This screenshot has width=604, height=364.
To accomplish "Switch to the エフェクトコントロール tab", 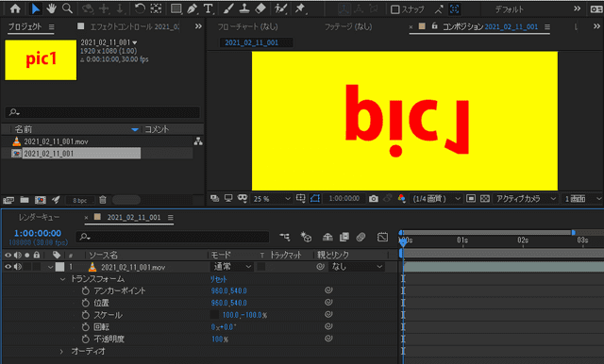I will coord(134,26).
